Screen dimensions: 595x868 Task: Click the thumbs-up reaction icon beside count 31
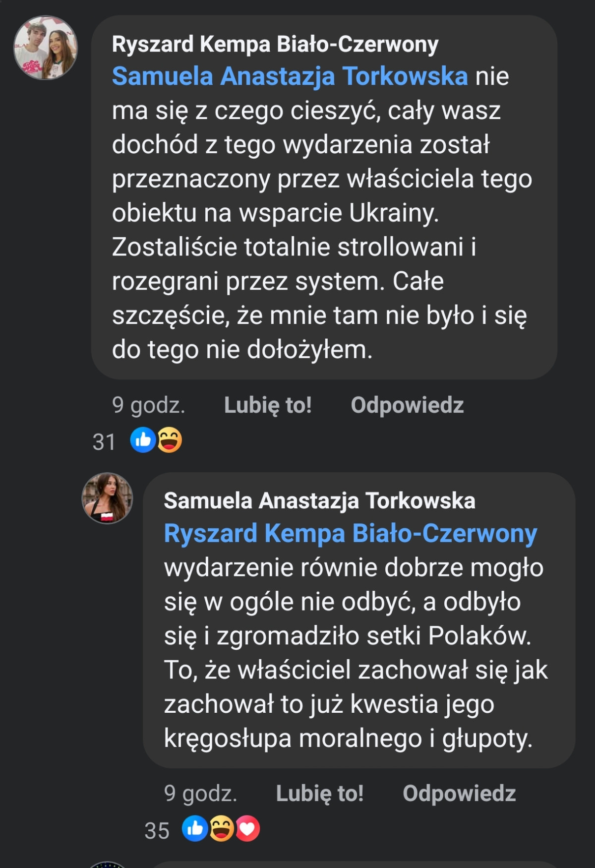(x=143, y=440)
